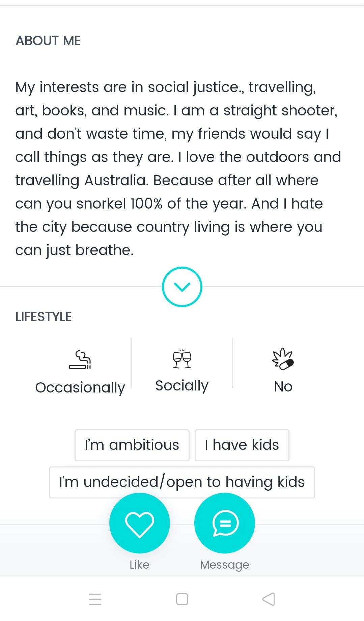Tap the Message chat bubble button

(225, 523)
